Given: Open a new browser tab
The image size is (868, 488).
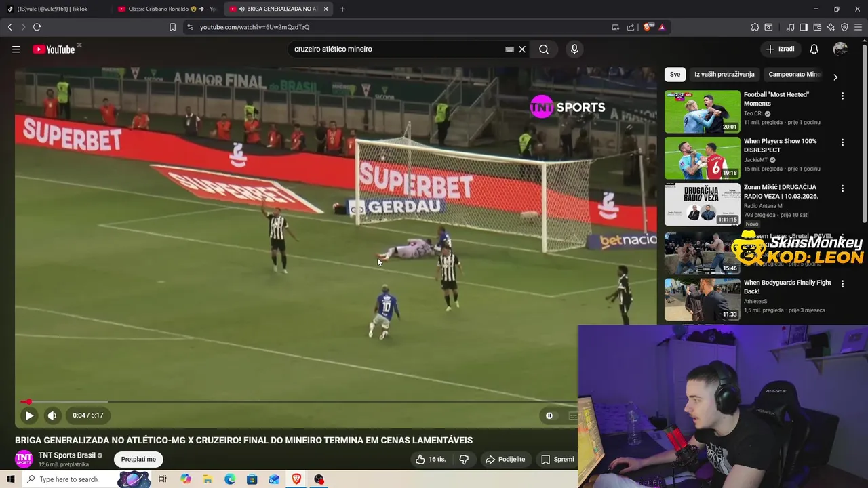Looking at the screenshot, I should pos(342,9).
